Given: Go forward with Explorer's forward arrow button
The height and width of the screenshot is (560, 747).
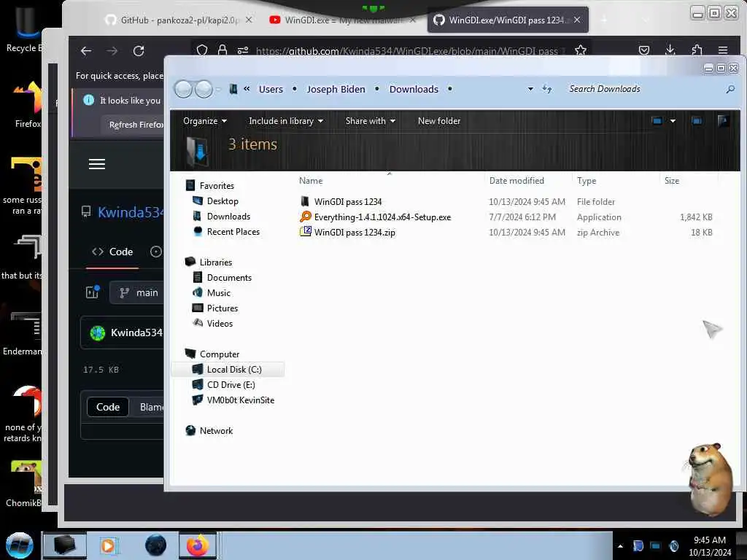Looking at the screenshot, I should (204, 89).
